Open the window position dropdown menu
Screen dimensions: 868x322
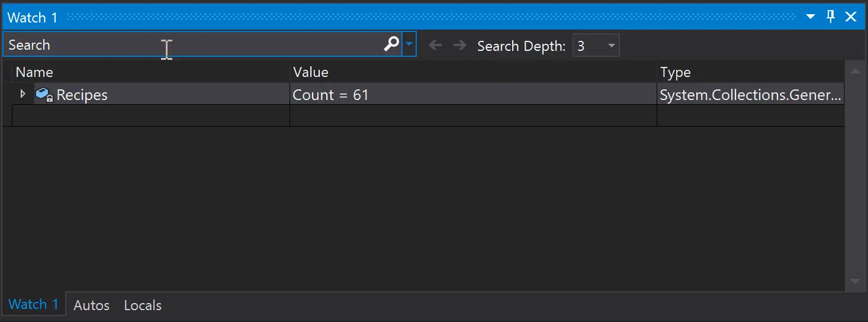tap(811, 17)
